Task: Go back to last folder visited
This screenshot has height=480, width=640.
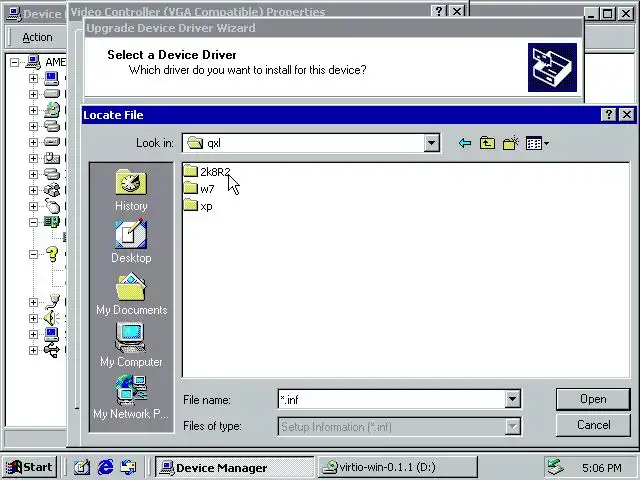Action: [x=465, y=143]
